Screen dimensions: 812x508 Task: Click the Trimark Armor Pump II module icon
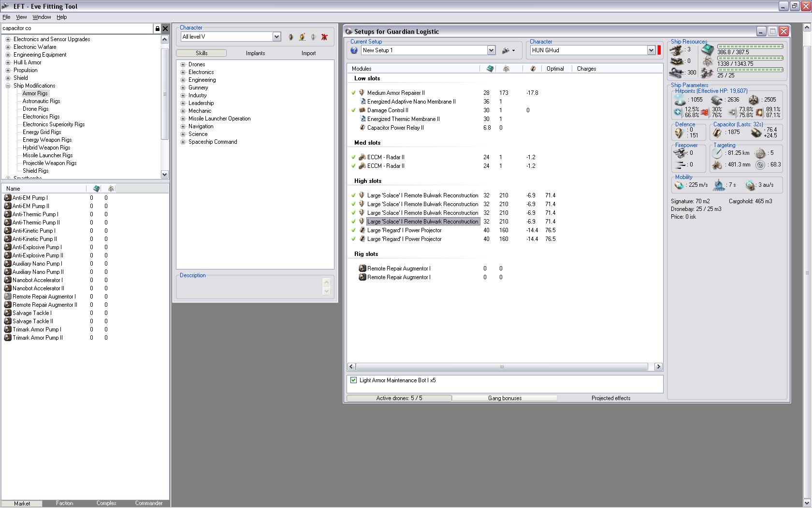8,338
